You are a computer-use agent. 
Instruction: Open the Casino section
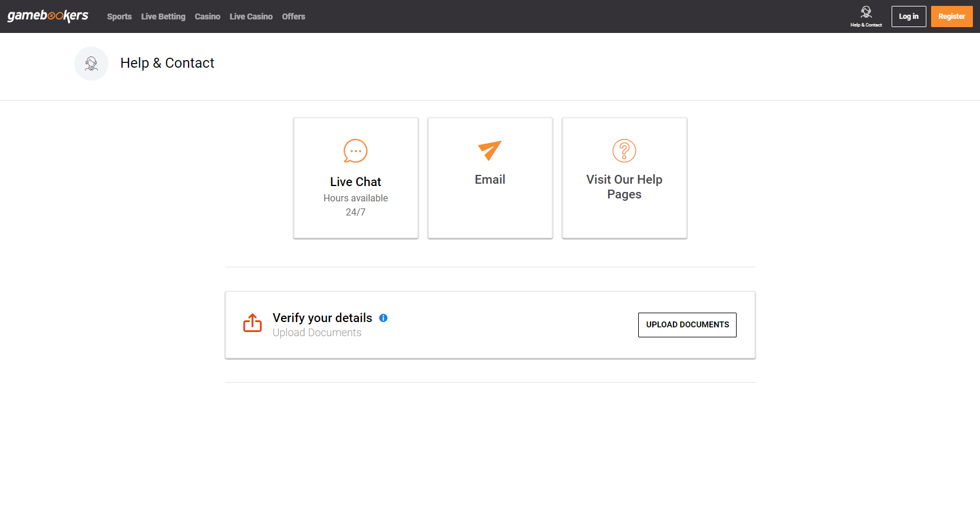(x=207, y=16)
